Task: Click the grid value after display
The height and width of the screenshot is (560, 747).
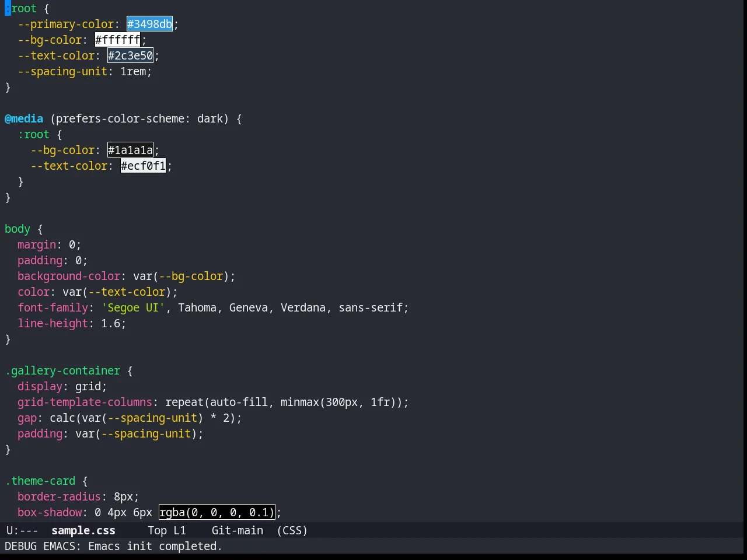Action: 88,386
